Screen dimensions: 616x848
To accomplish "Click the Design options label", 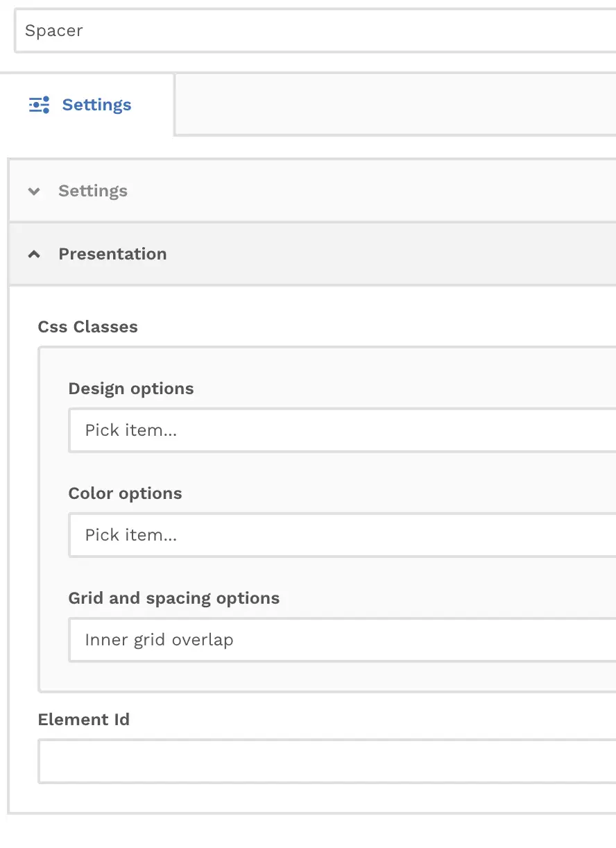I will point(131,389).
